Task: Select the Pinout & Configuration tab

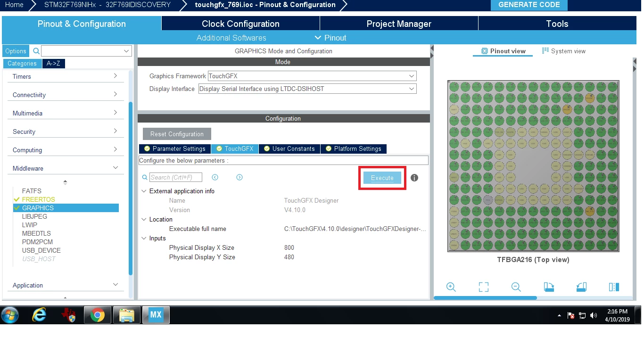Action: click(x=82, y=24)
